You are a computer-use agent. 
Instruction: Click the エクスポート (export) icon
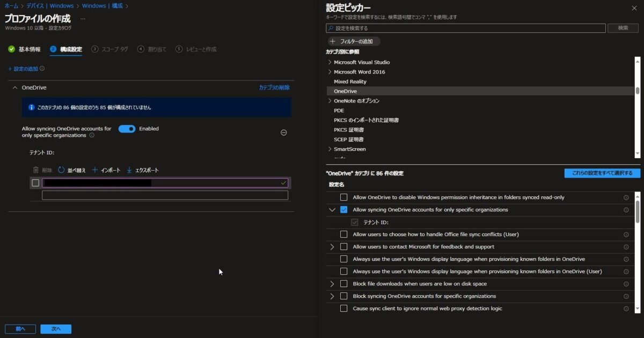coord(129,170)
